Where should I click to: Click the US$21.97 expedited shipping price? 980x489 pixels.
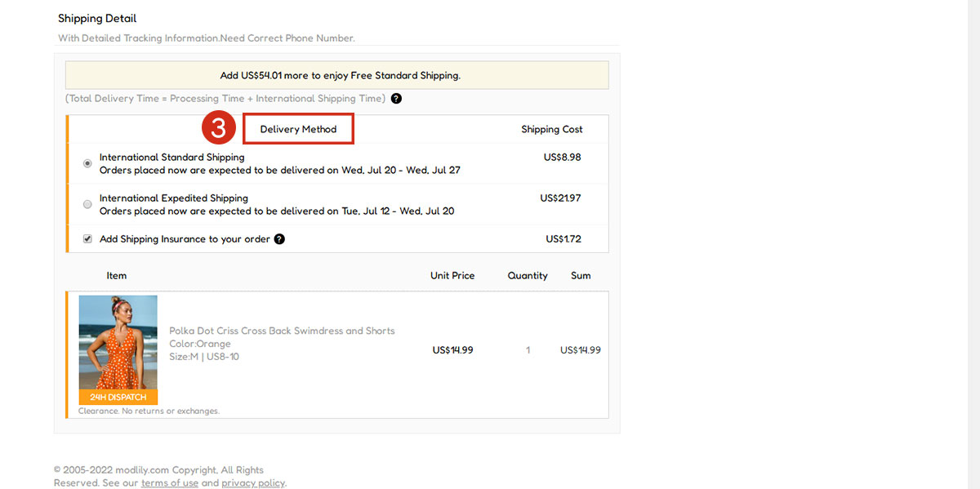point(560,198)
